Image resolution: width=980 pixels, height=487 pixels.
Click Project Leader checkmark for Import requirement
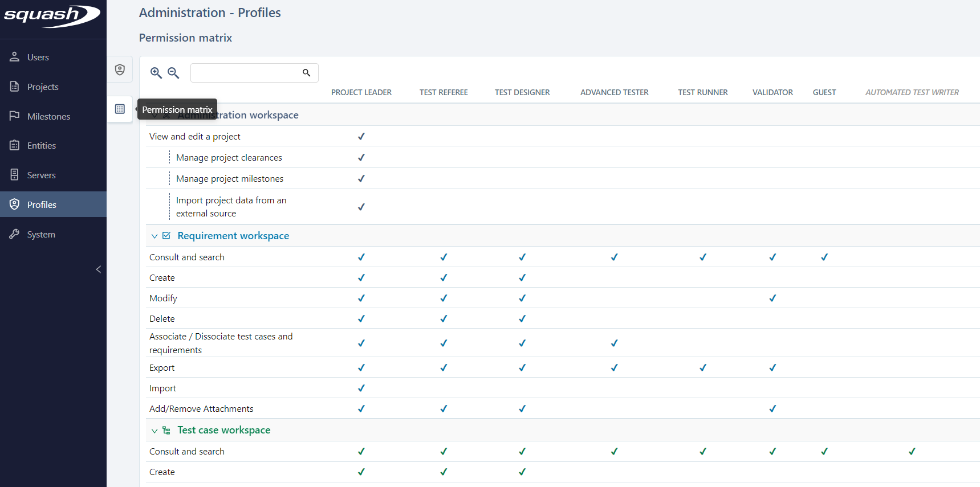point(361,388)
